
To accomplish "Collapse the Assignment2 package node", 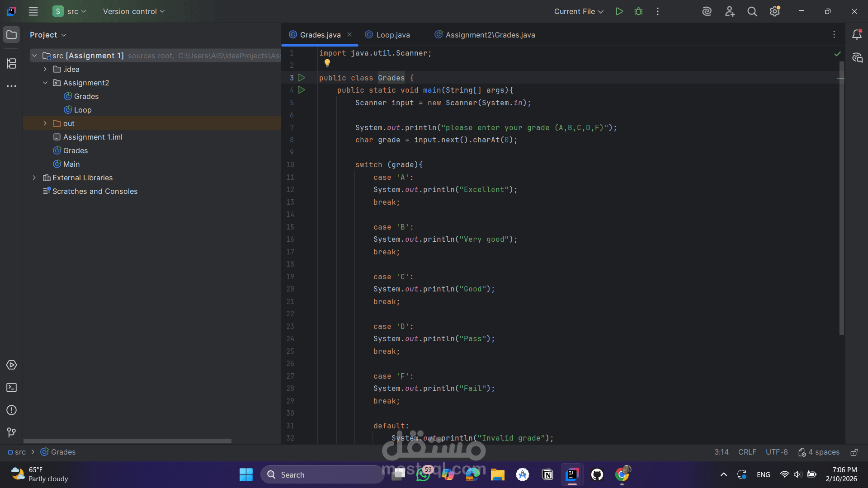I will coord(45,83).
